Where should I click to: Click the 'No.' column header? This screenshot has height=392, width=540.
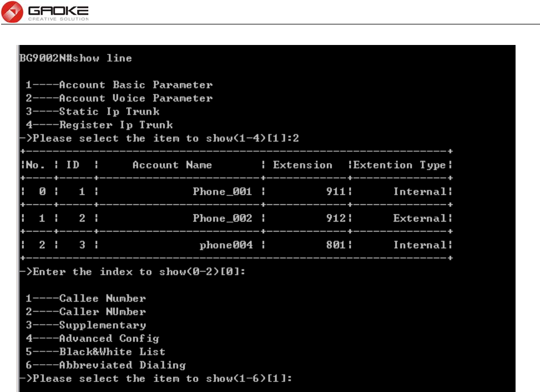35,165
